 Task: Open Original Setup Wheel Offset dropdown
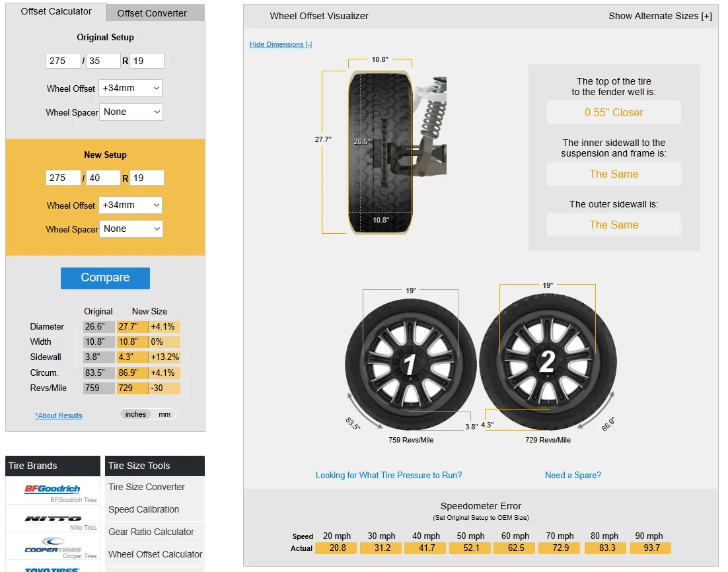(x=130, y=89)
